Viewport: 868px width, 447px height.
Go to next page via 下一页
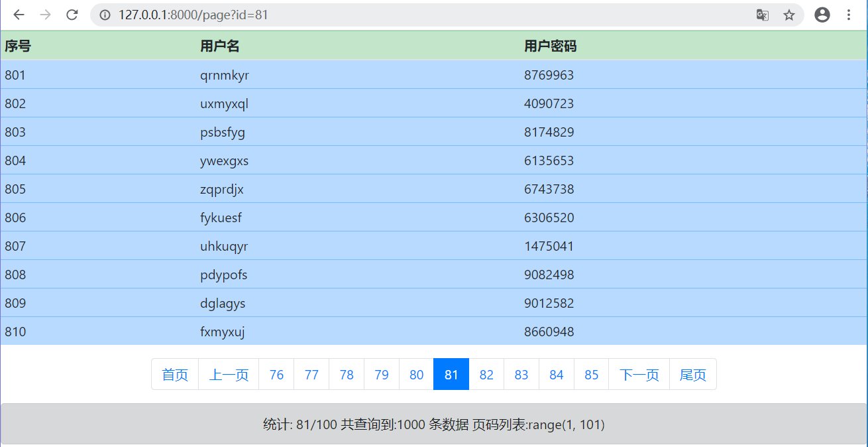(x=639, y=375)
